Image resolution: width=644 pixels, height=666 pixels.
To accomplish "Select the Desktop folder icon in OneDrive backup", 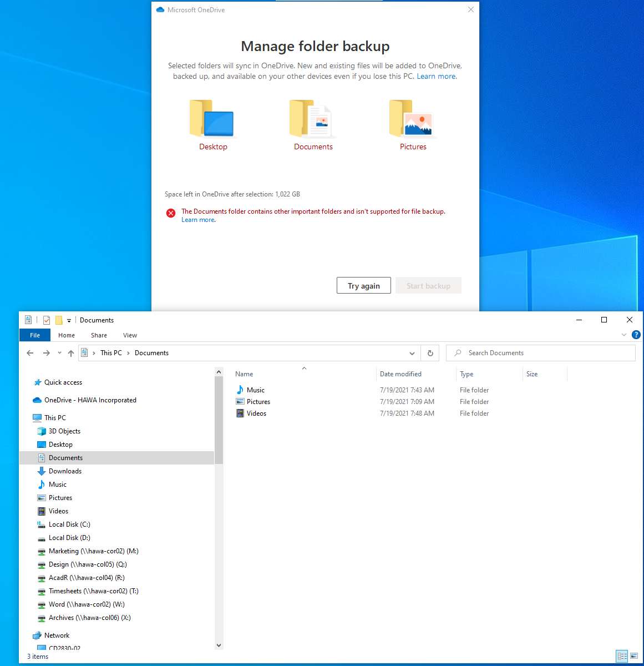I will tap(213, 119).
